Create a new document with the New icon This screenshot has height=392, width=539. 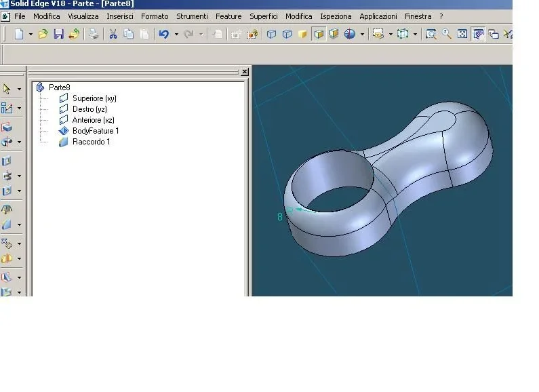click(19, 34)
